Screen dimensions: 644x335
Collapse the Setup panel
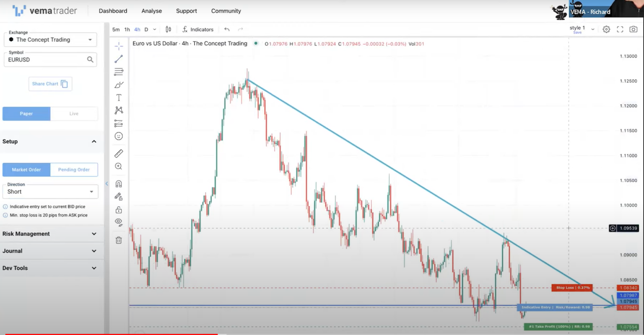coord(94,141)
